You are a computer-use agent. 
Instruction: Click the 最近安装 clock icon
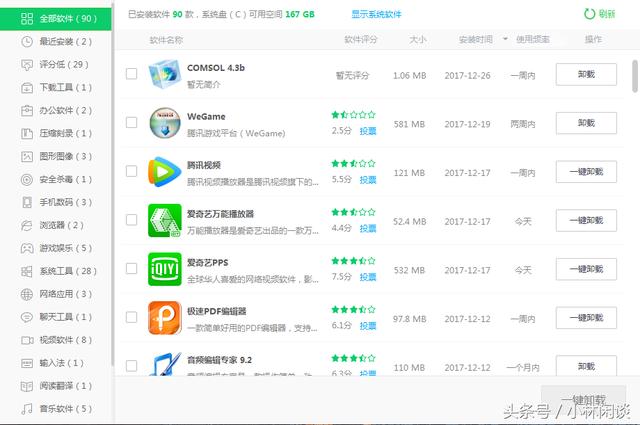(x=27, y=41)
